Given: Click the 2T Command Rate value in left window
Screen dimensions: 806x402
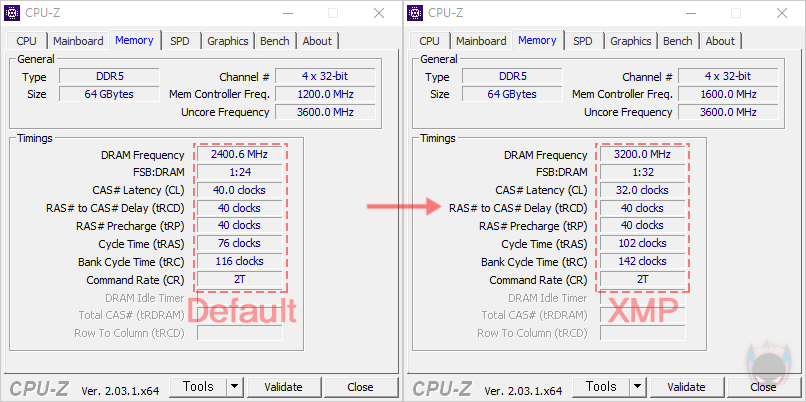Looking at the screenshot, I should coord(240,279).
